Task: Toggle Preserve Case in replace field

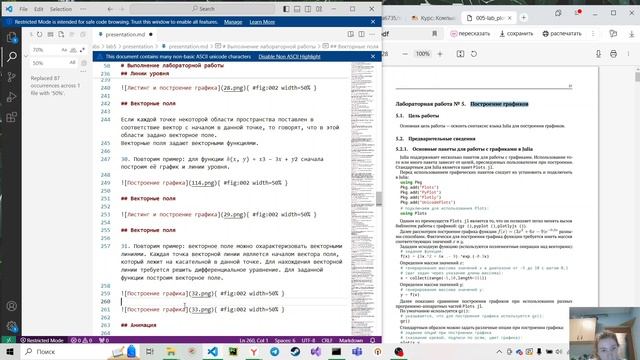Action: tap(73, 62)
